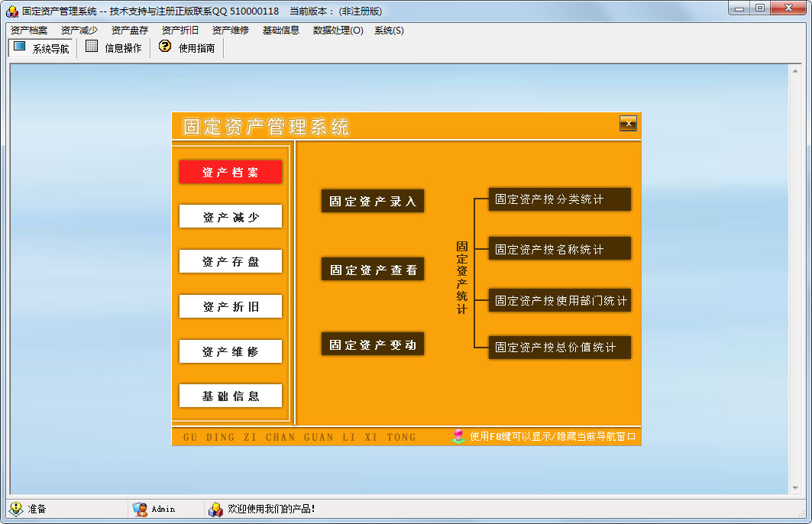812x524 pixels.
Task: Click the 固定资产录入 button
Action: point(373,202)
